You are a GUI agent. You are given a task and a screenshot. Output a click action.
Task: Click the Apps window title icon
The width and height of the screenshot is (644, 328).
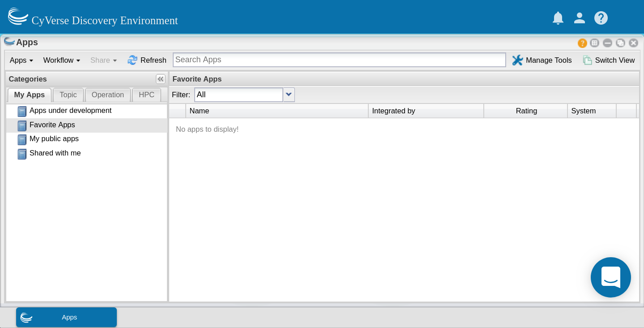pyautogui.click(x=9, y=42)
